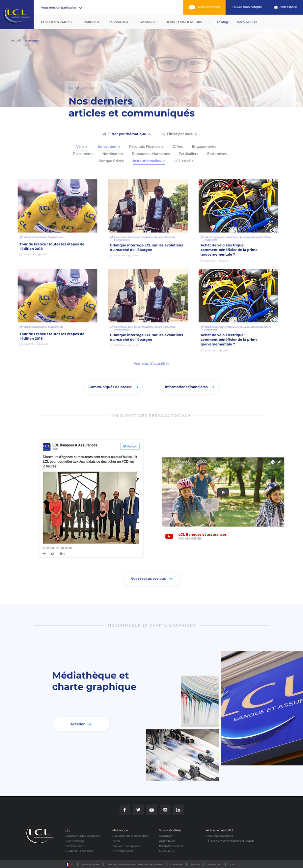Expand the Filtrer par date option
303x868 pixels.
(179, 134)
